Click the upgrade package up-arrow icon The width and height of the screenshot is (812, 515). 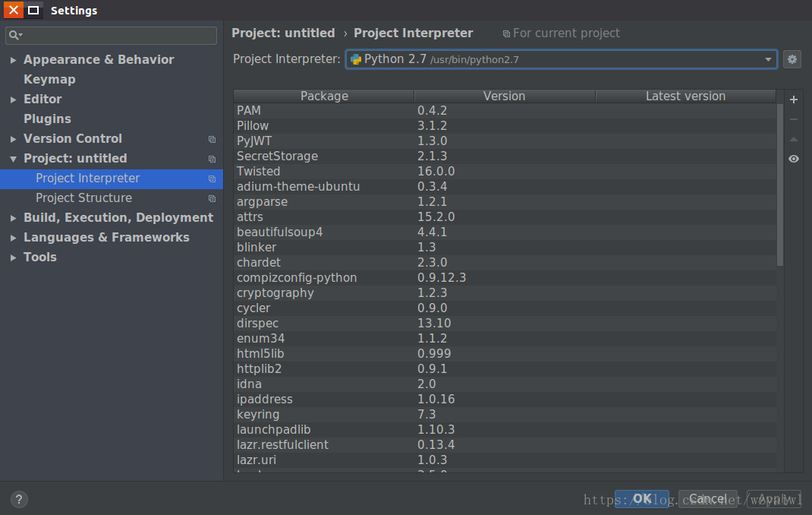tap(793, 139)
